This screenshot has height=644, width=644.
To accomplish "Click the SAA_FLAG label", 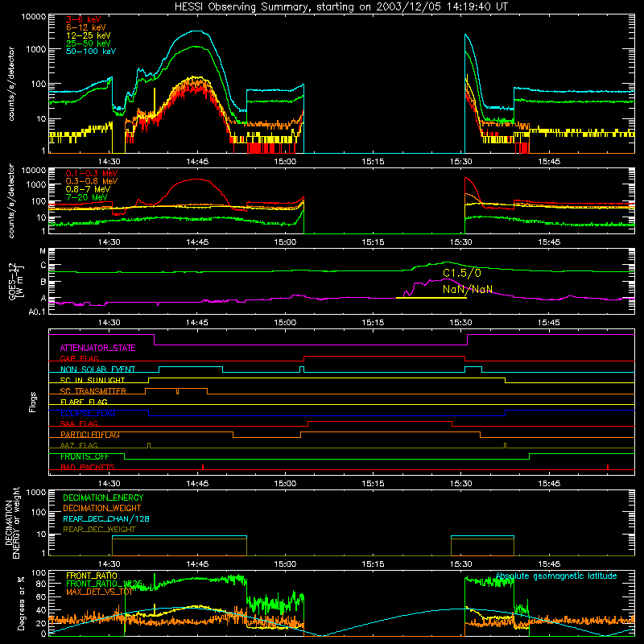I will click(79, 423).
